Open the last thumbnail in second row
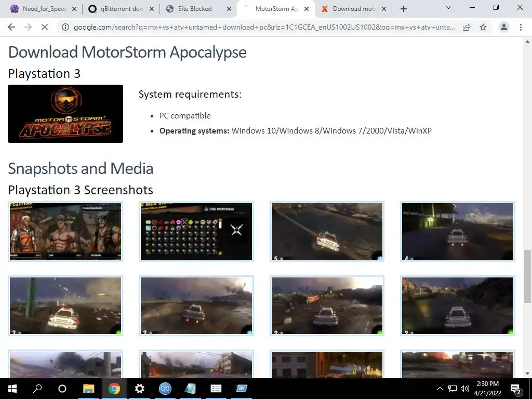The image size is (532, 399). coord(458,305)
